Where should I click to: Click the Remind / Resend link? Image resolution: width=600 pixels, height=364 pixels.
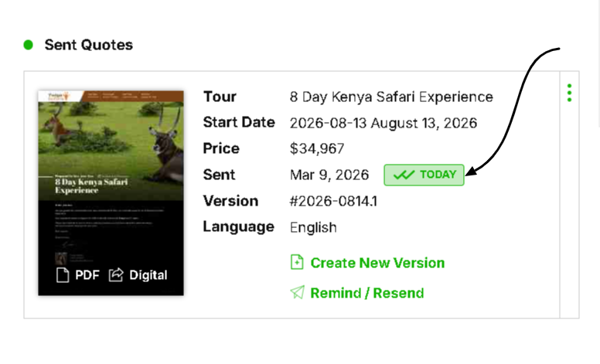(x=366, y=293)
